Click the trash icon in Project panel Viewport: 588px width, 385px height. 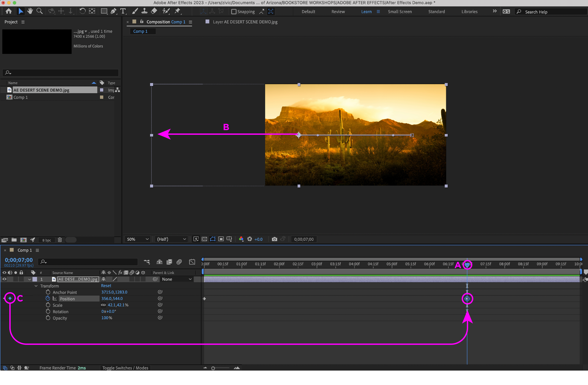point(60,240)
